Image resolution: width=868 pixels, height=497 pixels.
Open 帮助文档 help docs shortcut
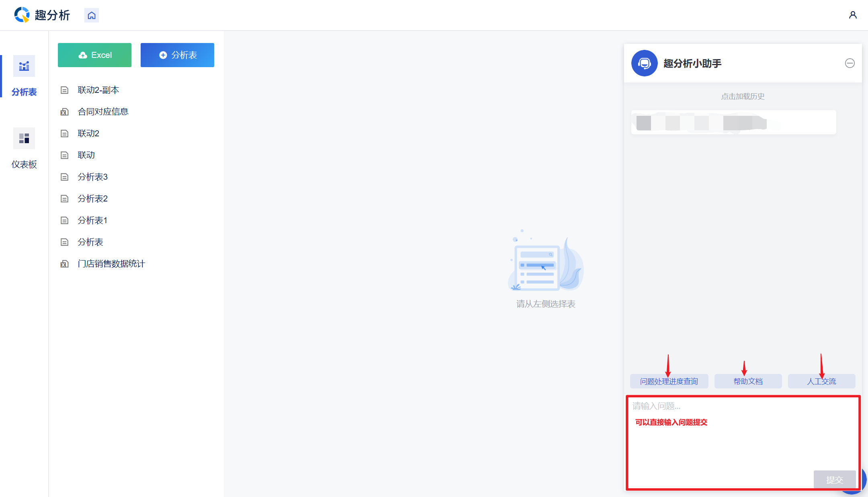(x=748, y=381)
